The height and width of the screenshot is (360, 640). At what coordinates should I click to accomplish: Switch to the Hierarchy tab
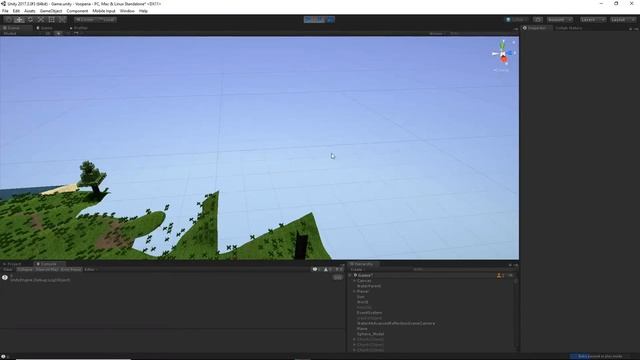point(363,264)
